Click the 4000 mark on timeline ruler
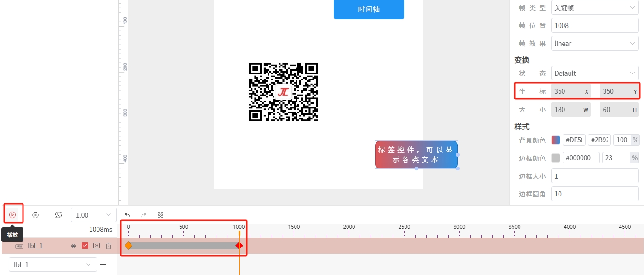 click(570, 227)
